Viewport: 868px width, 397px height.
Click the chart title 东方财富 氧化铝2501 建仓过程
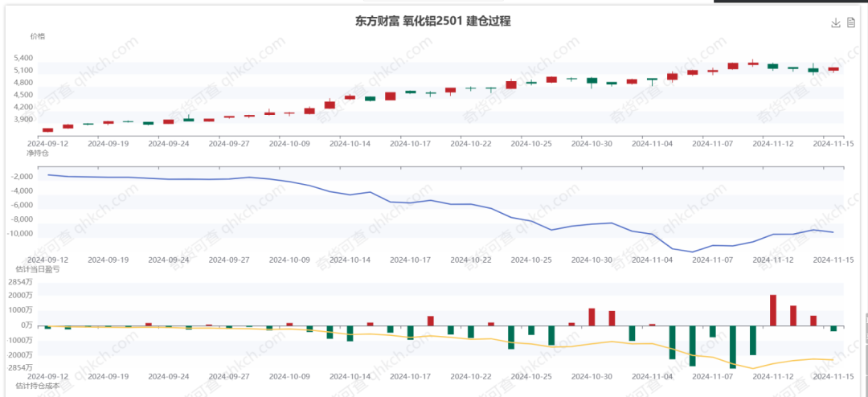(432, 22)
